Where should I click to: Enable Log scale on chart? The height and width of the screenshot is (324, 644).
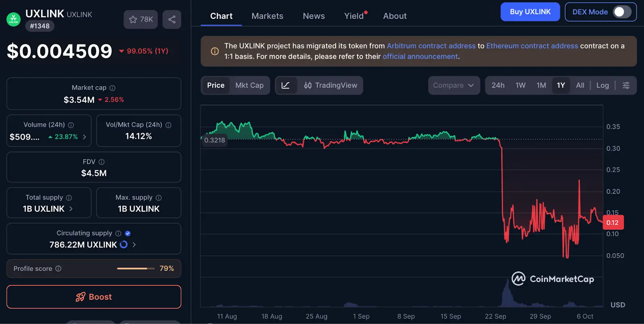602,85
